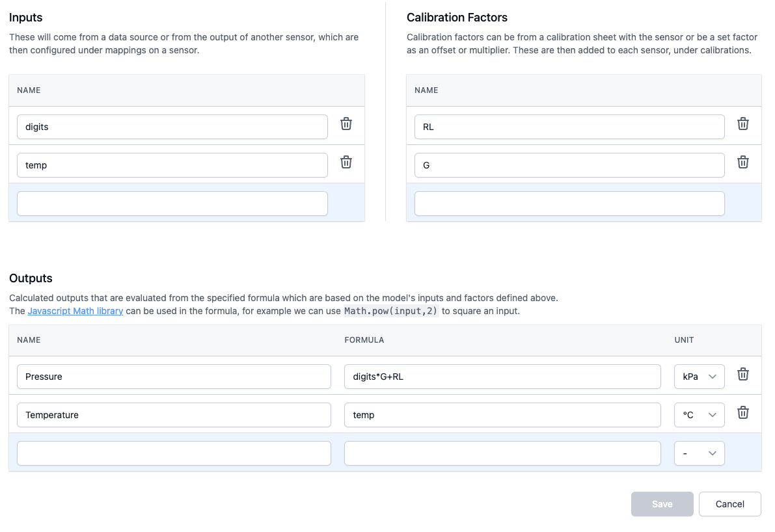
Task: Delete the temp input row
Action: (x=346, y=162)
